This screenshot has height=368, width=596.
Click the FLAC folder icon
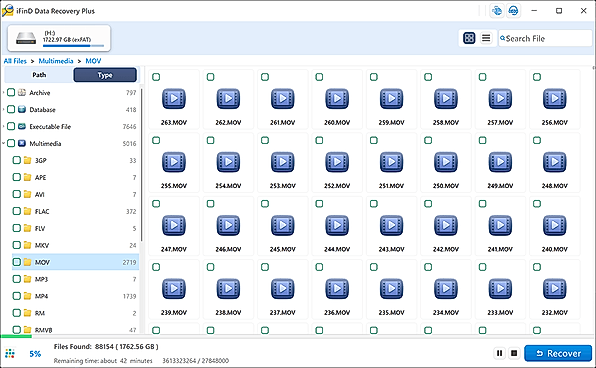[x=27, y=211]
